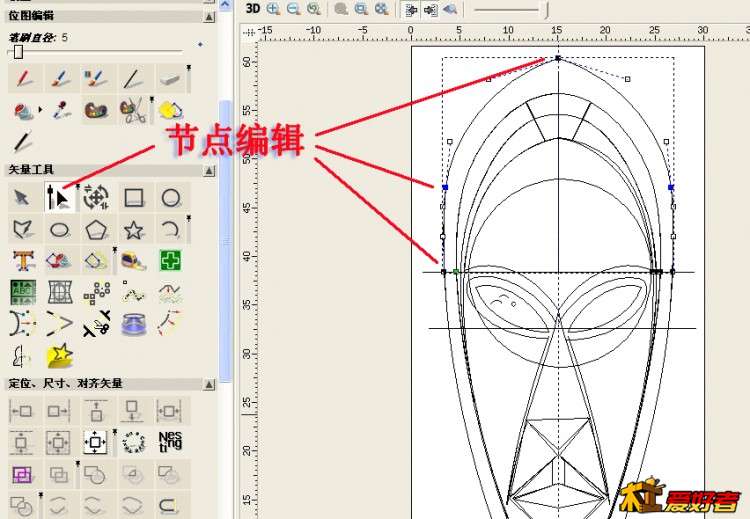Select the ellipse vector tool
This screenshot has width=750, height=519.
(59, 230)
